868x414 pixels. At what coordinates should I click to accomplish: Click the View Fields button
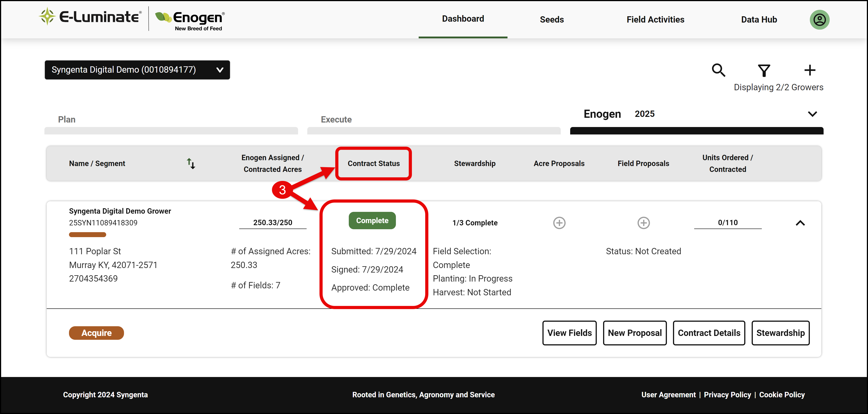tap(569, 333)
